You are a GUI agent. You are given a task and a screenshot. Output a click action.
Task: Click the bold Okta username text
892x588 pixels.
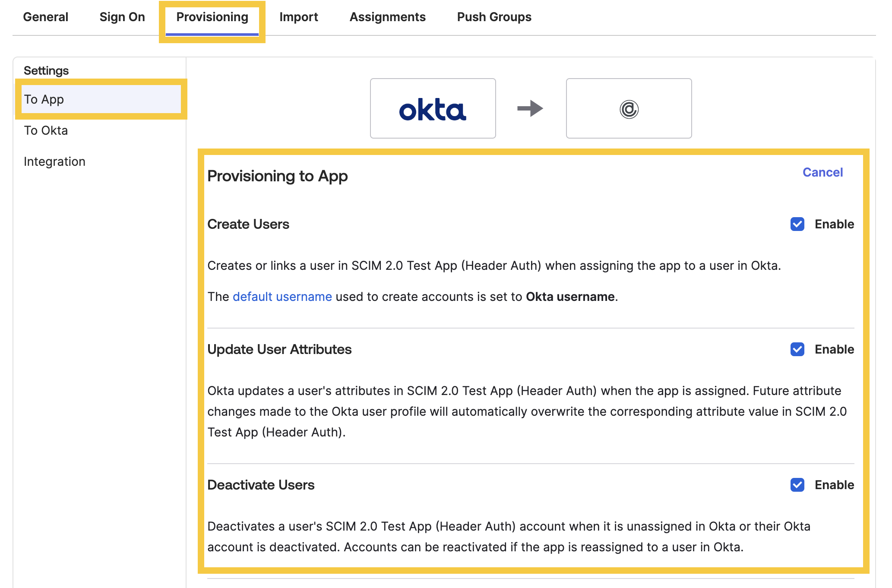[570, 297]
